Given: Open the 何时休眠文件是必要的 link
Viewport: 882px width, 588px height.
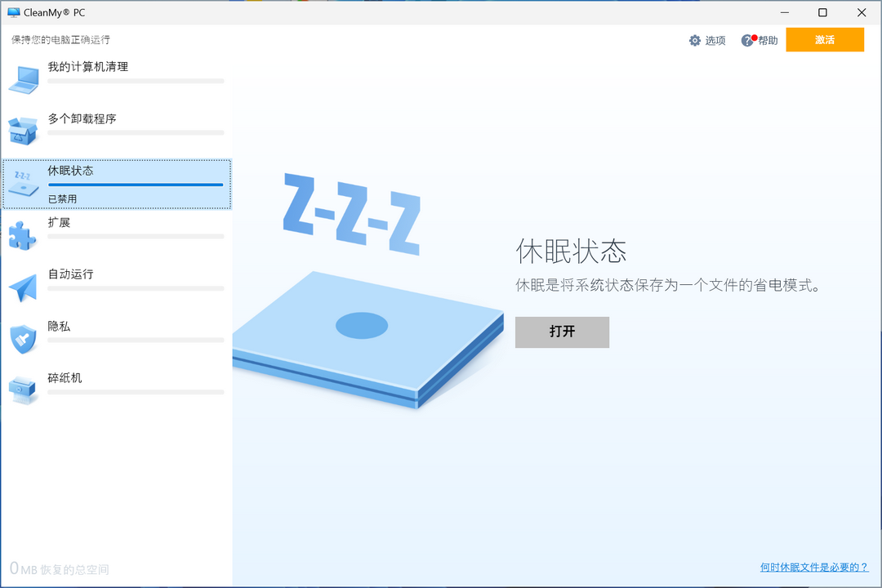Looking at the screenshot, I should tap(813, 564).
